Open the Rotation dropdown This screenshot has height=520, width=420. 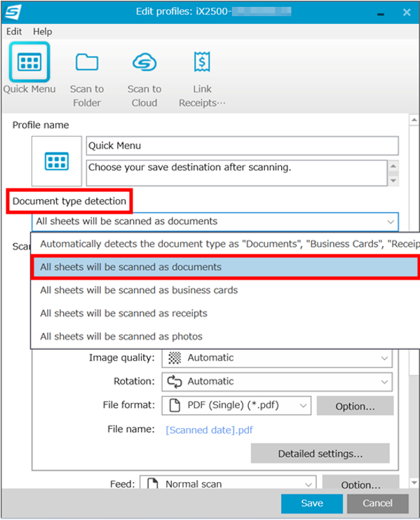[277, 382]
